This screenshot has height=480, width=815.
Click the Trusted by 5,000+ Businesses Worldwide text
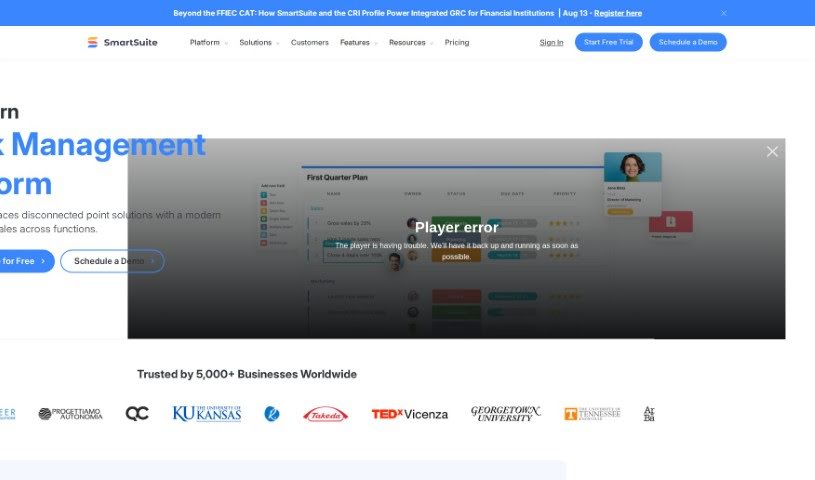click(247, 374)
